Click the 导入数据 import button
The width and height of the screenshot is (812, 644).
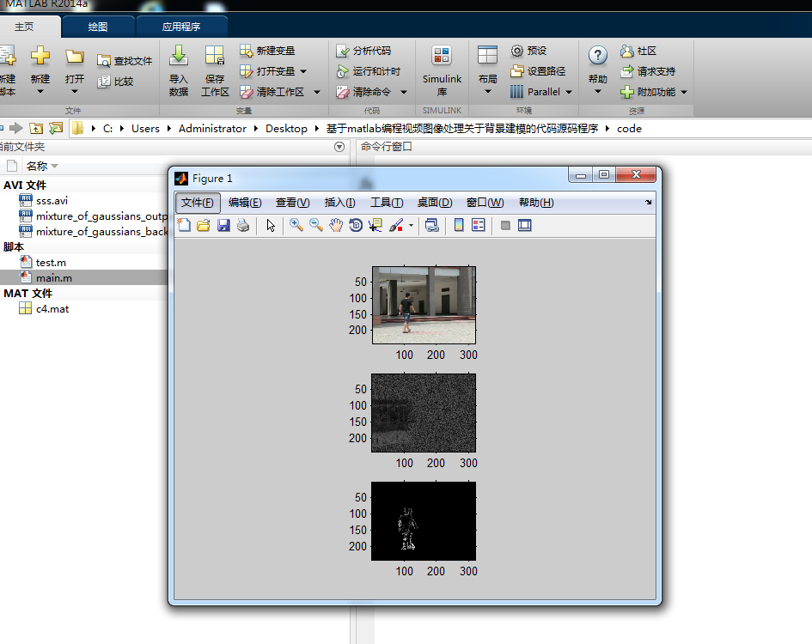tap(179, 71)
